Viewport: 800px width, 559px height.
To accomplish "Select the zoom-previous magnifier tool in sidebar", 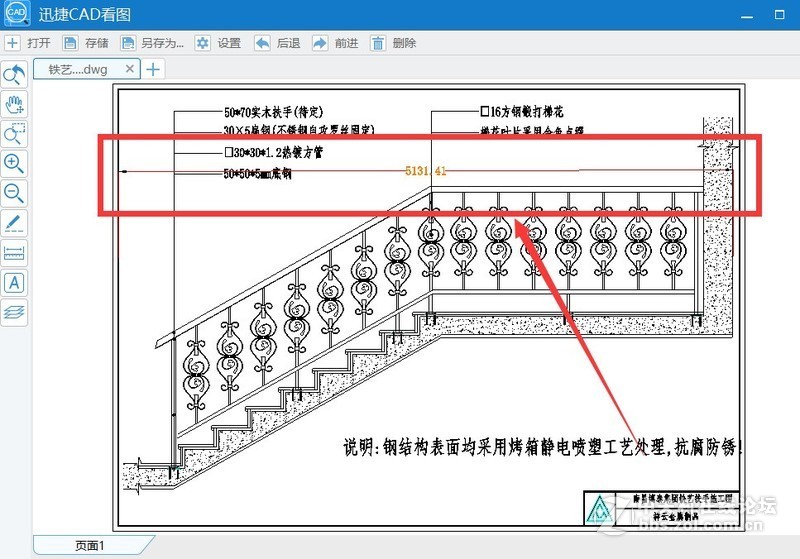I will 14,74.
